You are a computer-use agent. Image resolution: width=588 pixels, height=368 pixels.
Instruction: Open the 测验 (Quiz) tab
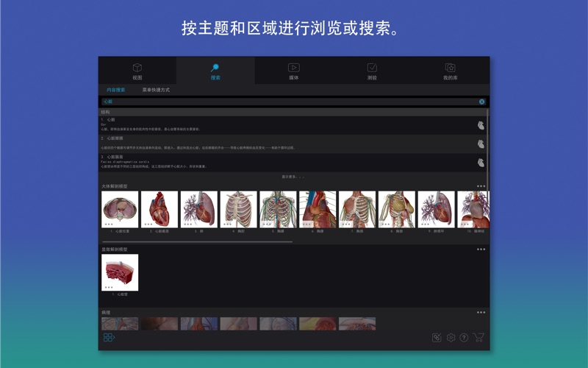click(372, 71)
